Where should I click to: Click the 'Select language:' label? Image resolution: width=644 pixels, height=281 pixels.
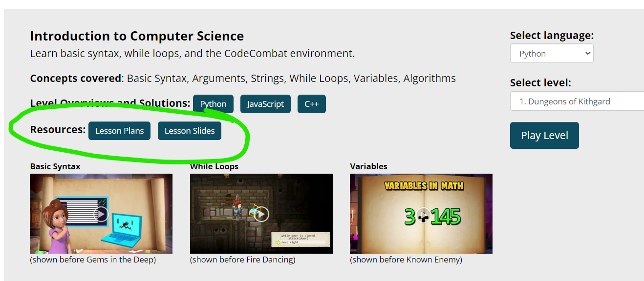pos(552,36)
